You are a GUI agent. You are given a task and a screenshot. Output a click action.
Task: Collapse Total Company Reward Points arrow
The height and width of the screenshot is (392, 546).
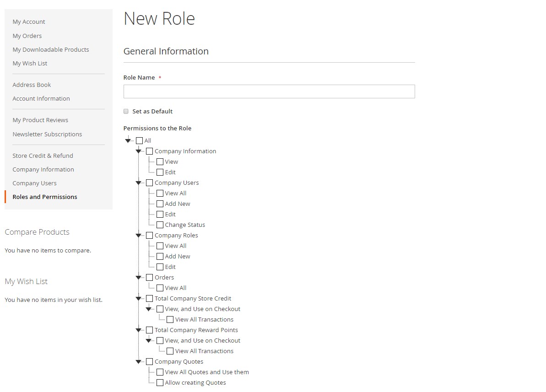[139, 330]
